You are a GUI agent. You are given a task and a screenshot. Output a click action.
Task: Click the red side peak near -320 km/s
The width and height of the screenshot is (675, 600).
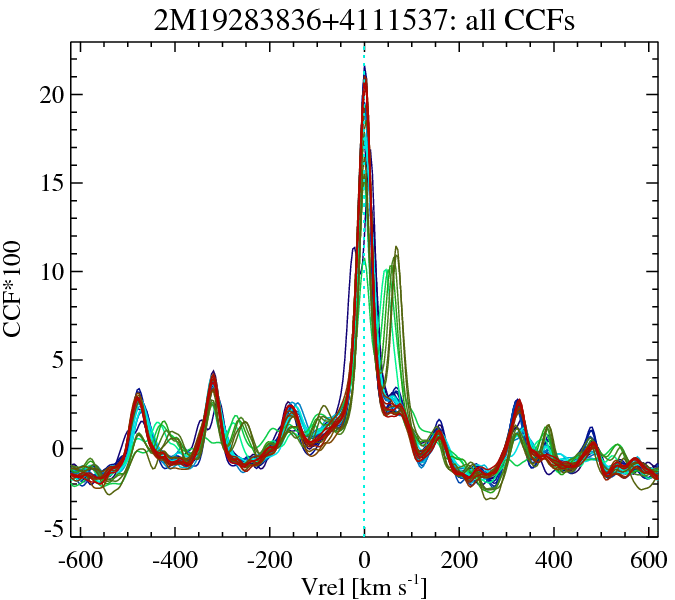[213, 379]
